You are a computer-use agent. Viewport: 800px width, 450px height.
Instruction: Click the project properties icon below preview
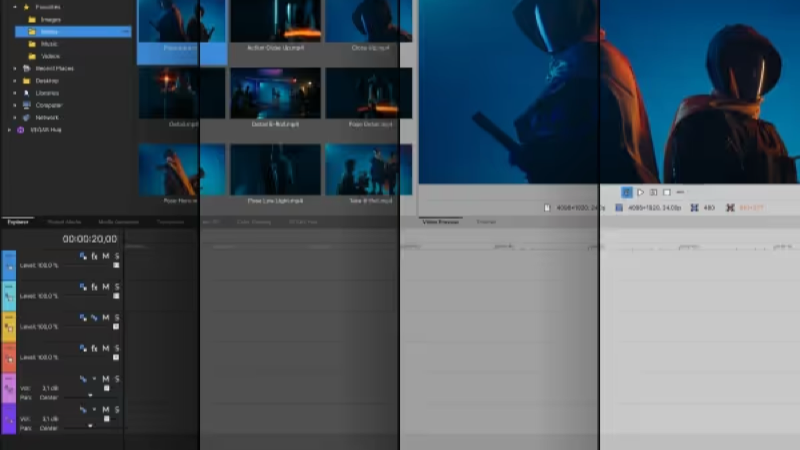click(x=547, y=208)
